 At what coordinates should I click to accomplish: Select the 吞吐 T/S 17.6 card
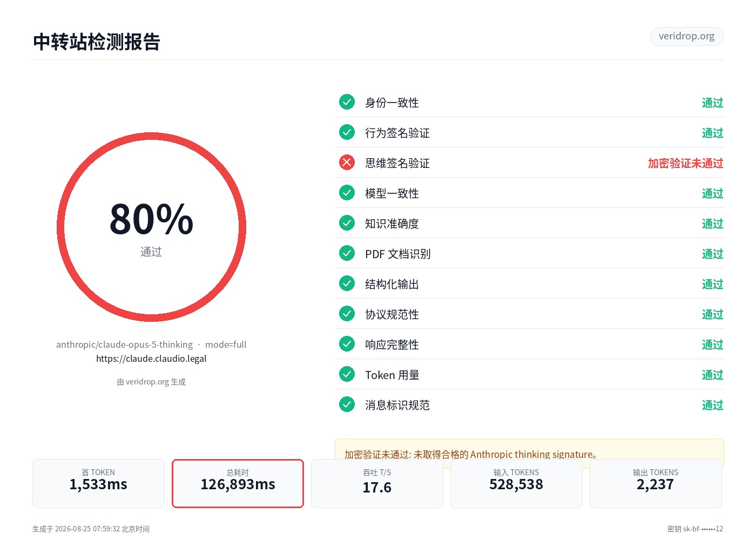pyautogui.click(x=377, y=483)
